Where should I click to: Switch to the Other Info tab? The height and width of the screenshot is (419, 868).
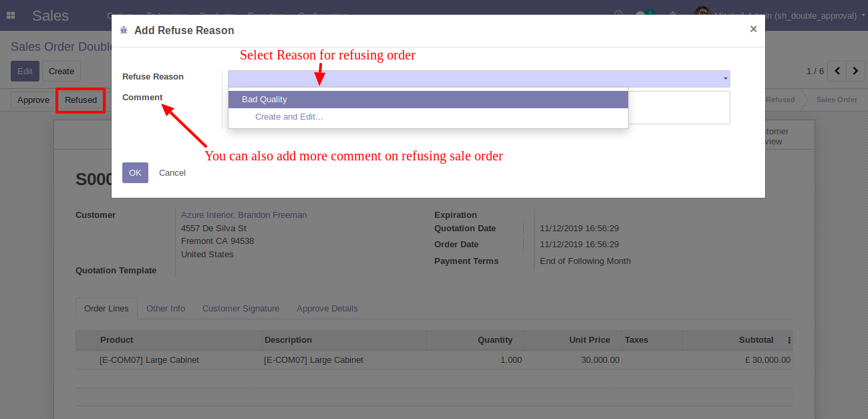166,309
